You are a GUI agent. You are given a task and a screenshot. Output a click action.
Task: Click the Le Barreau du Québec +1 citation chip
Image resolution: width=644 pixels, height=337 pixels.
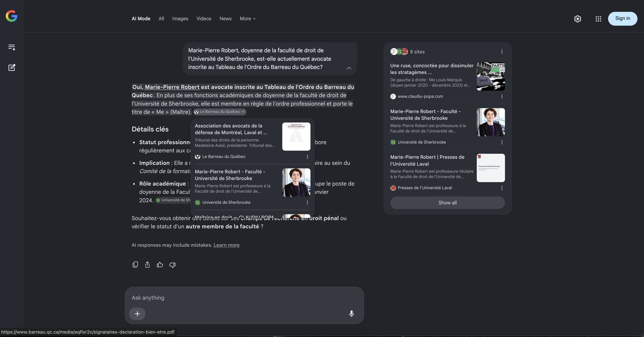(x=220, y=112)
